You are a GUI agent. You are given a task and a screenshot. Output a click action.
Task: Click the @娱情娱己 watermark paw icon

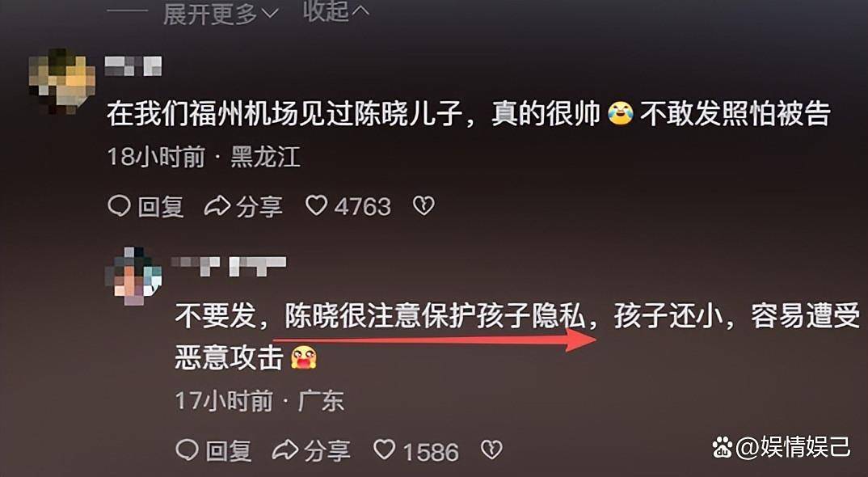[x=723, y=447]
